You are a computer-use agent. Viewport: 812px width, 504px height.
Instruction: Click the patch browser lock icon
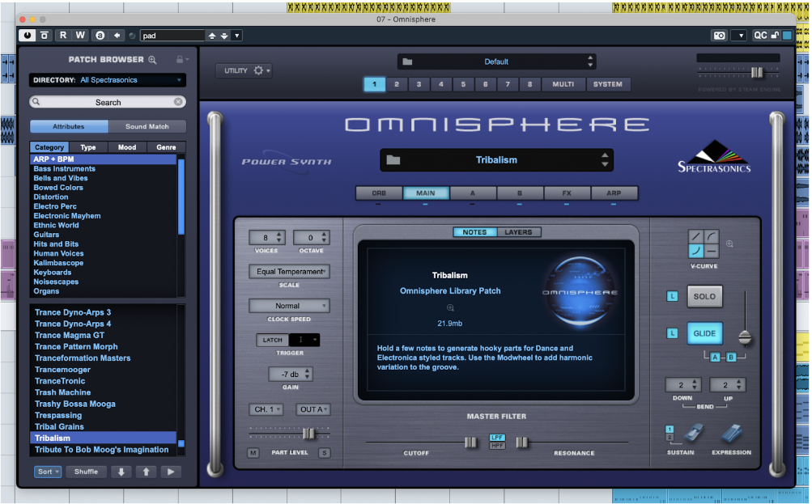[x=179, y=60]
